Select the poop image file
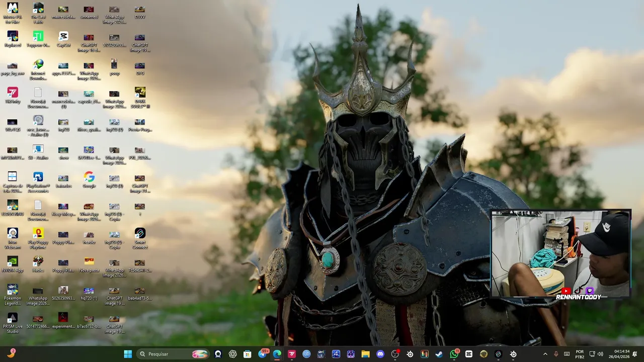The width and height of the screenshot is (644, 362). 115,67
